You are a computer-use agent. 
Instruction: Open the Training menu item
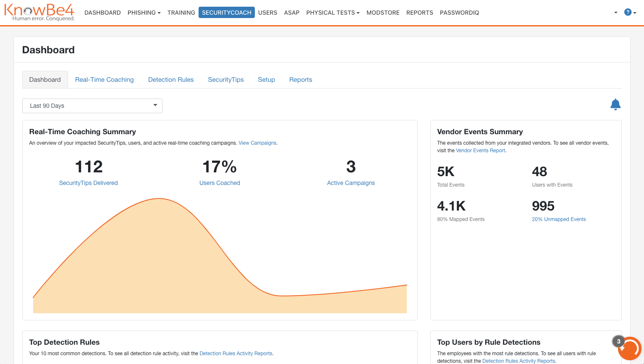(x=181, y=13)
